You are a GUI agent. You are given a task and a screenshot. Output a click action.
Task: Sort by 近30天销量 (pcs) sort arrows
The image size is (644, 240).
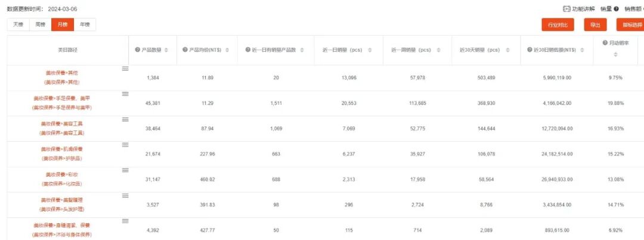[507, 50]
